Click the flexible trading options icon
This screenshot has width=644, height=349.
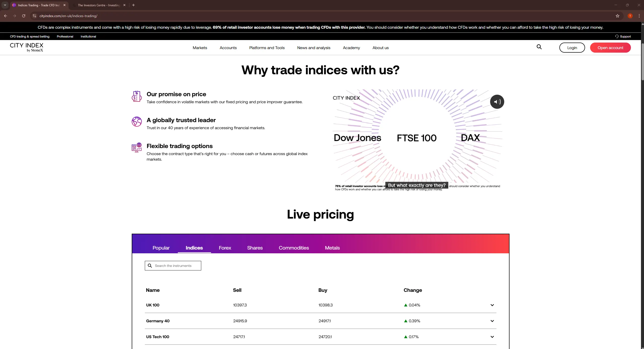[137, 148]
